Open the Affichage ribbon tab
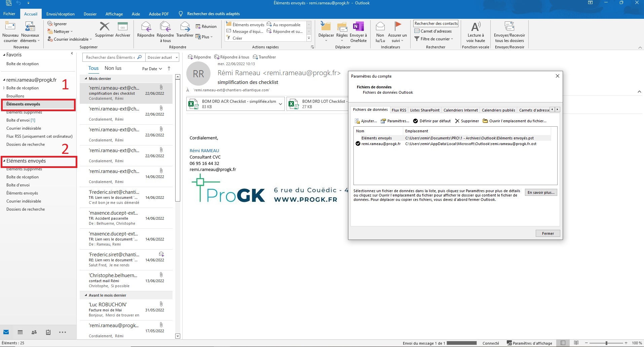 click(x=114, y=14)
